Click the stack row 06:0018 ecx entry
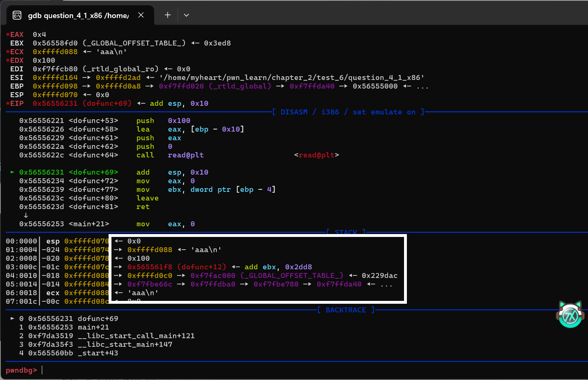The width and height of the screenshot is (588, 380). [82, 293]
